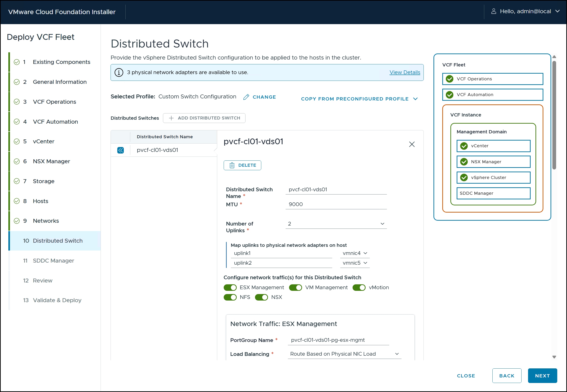Click the green check in vSphere Cluster box
This screenshot has height=392, width=567.
464,177
